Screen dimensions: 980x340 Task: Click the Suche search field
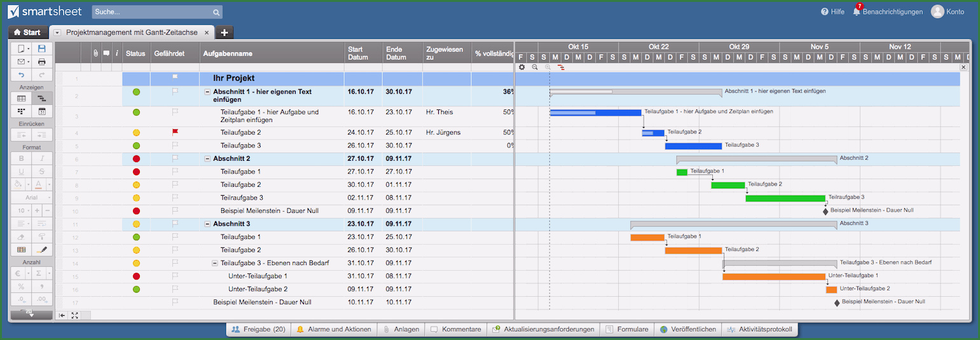[x=153, y=11]
